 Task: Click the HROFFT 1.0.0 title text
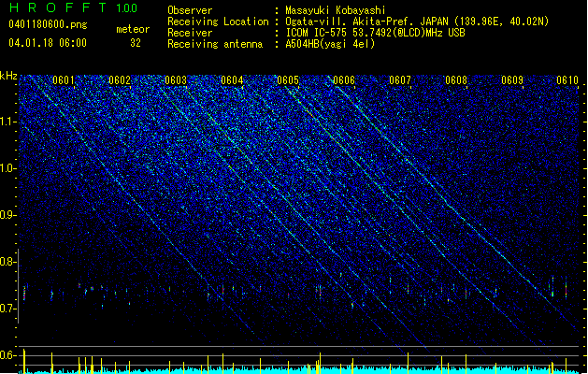(x=73, y=7)
